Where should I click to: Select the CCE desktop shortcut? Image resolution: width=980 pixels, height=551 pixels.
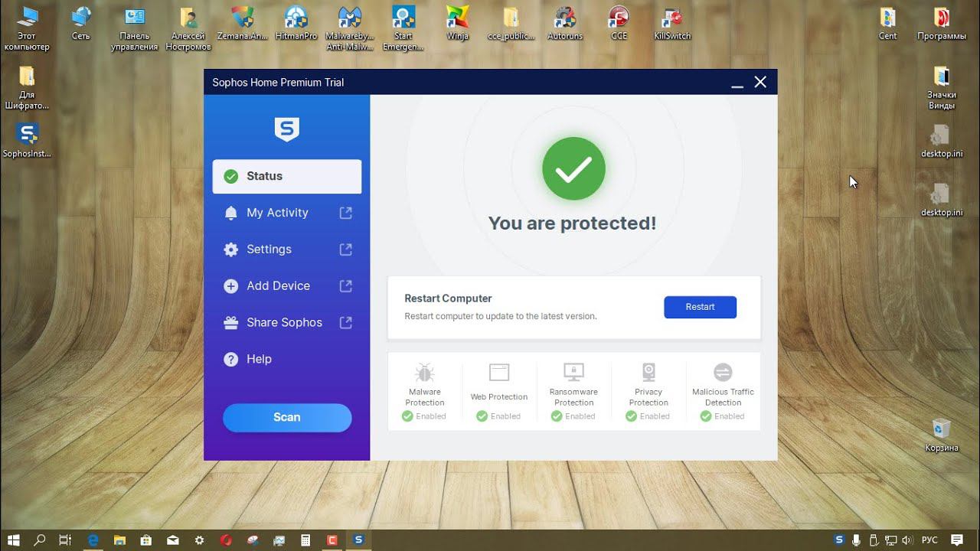619,23
